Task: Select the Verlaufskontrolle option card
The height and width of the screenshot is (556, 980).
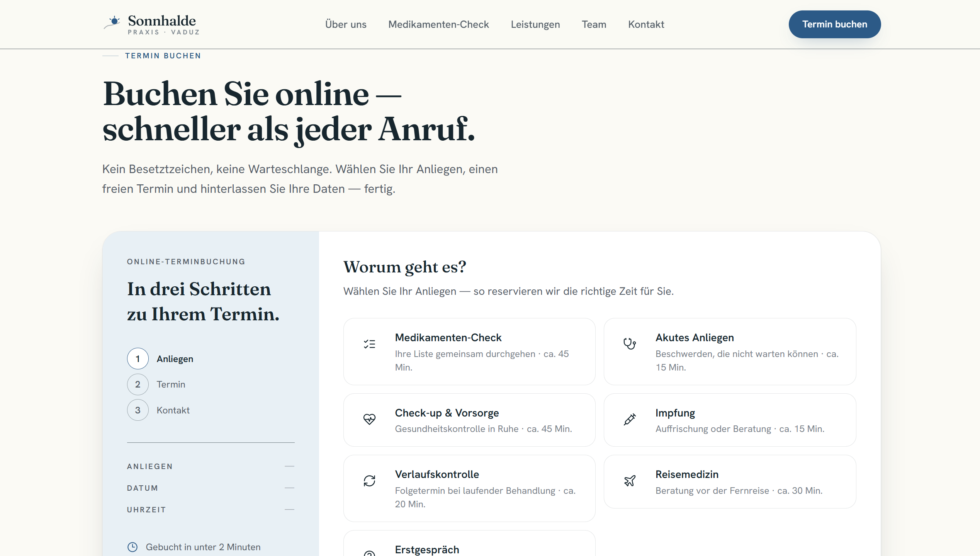Action: [469, 488]
